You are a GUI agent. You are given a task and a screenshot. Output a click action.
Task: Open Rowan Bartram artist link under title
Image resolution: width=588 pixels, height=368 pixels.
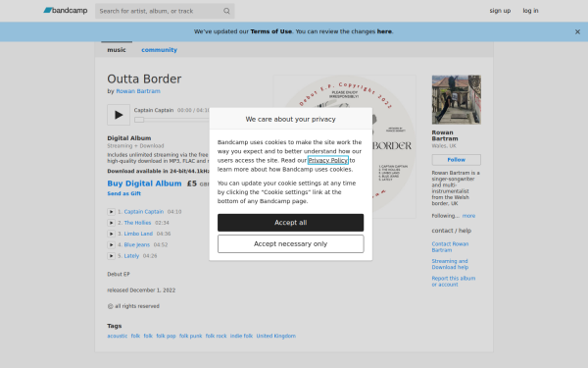[138, 91]
